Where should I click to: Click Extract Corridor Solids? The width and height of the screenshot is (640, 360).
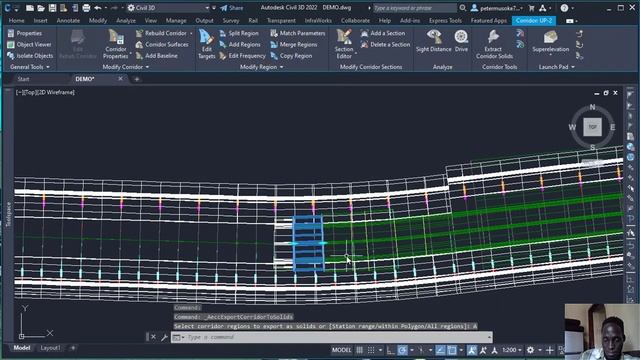[494, 44]
